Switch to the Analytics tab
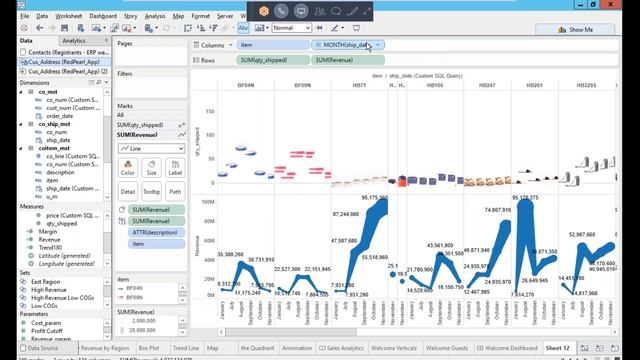 (74, 41)
